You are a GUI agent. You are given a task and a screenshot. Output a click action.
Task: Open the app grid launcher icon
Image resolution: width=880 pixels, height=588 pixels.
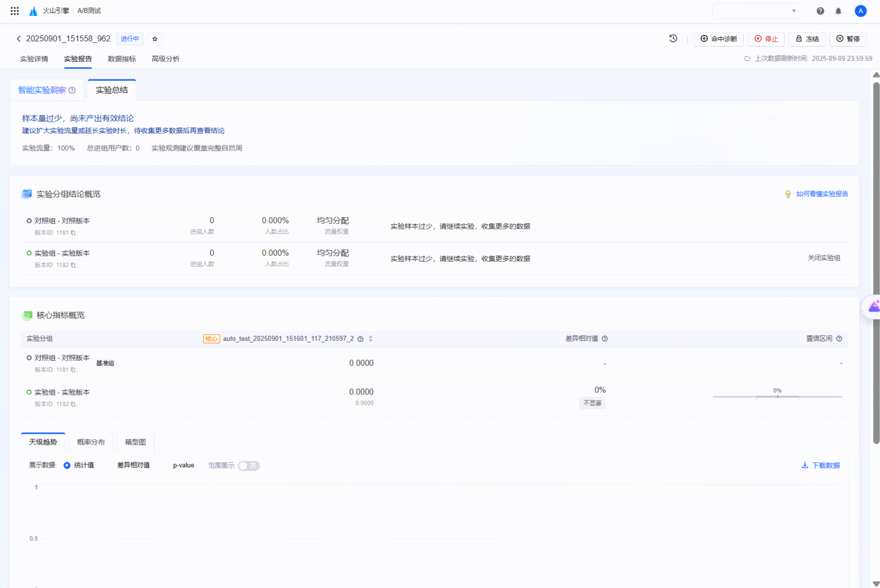point(14,10)
